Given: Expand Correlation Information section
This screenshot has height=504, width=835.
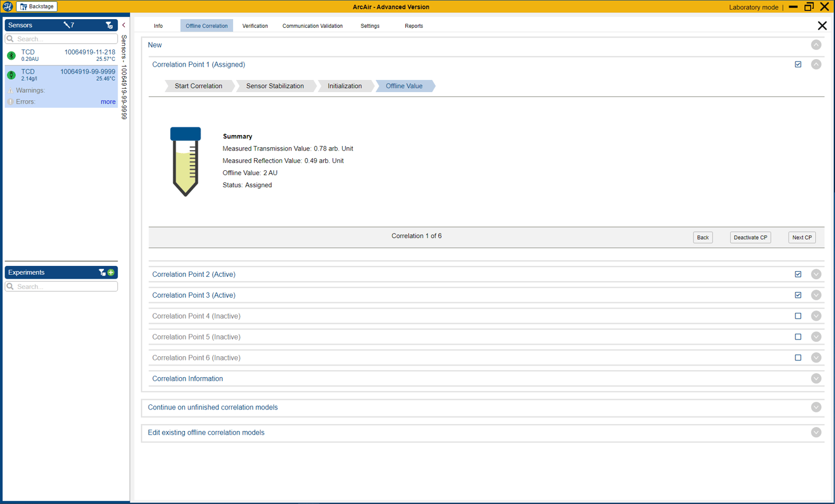Looking at the screenshot, I should 816,378.
